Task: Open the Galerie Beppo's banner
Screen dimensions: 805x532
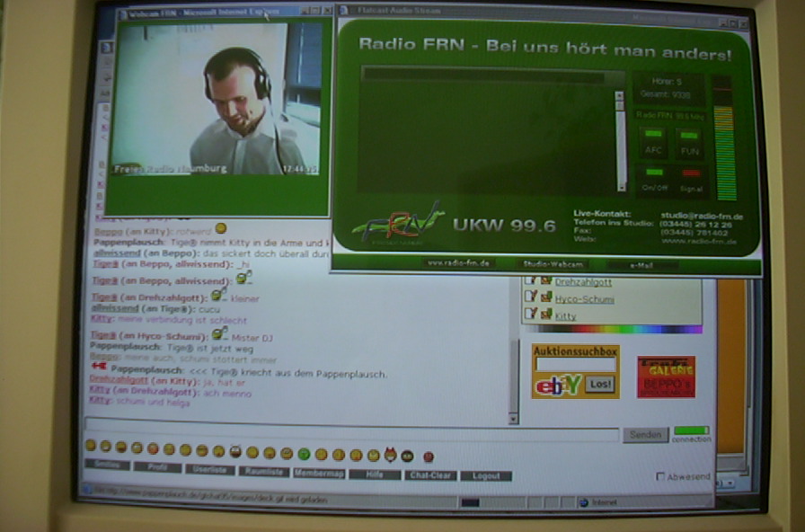Action: (666, 377)
